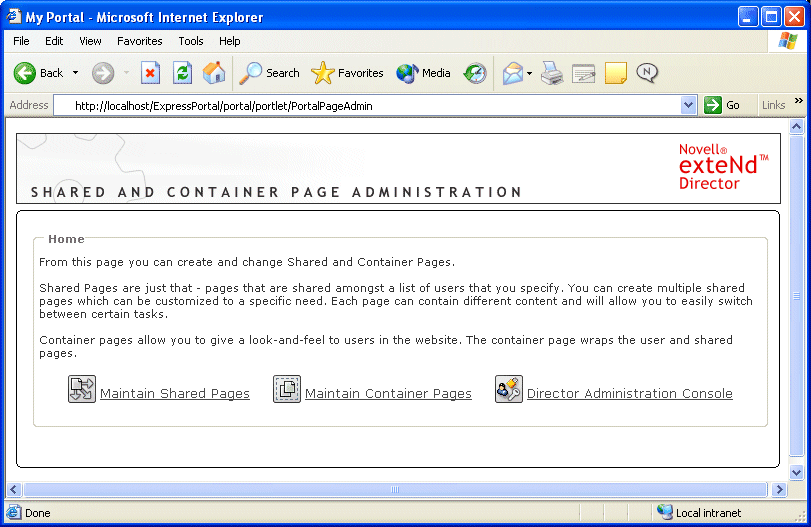Click the horizontal scrollbar thumb

coord(395,489)
